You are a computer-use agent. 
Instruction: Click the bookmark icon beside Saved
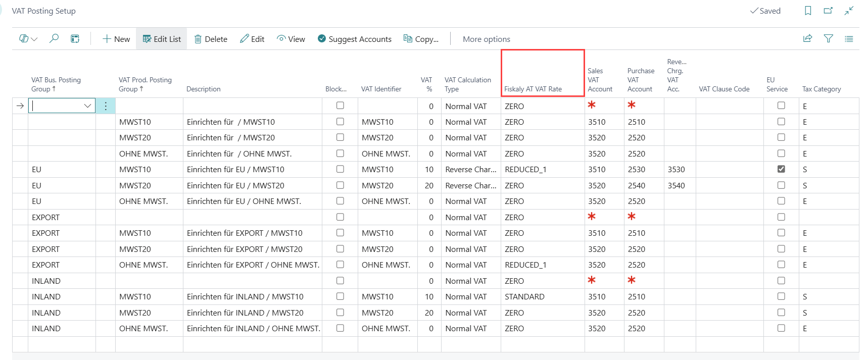click(x=808, y=11)
